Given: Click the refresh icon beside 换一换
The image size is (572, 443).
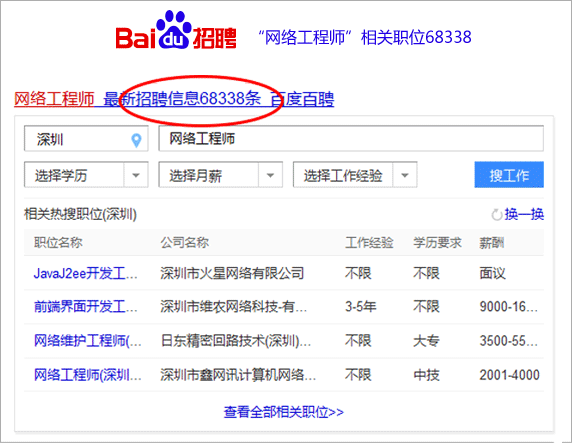Looking at the screenshot, I should 496,215.
